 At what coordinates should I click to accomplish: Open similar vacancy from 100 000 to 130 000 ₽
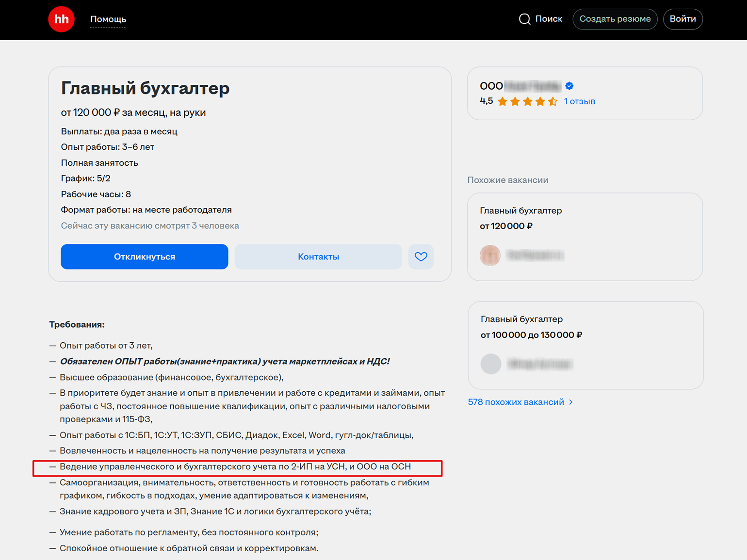pyautogui.click(x=521, y=319)
